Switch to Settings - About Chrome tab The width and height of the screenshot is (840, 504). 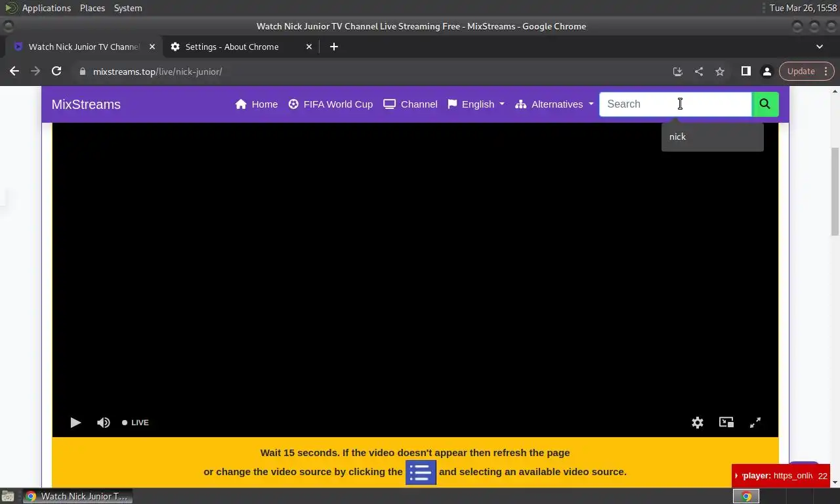pyautogui.click(x=232, y=47)
